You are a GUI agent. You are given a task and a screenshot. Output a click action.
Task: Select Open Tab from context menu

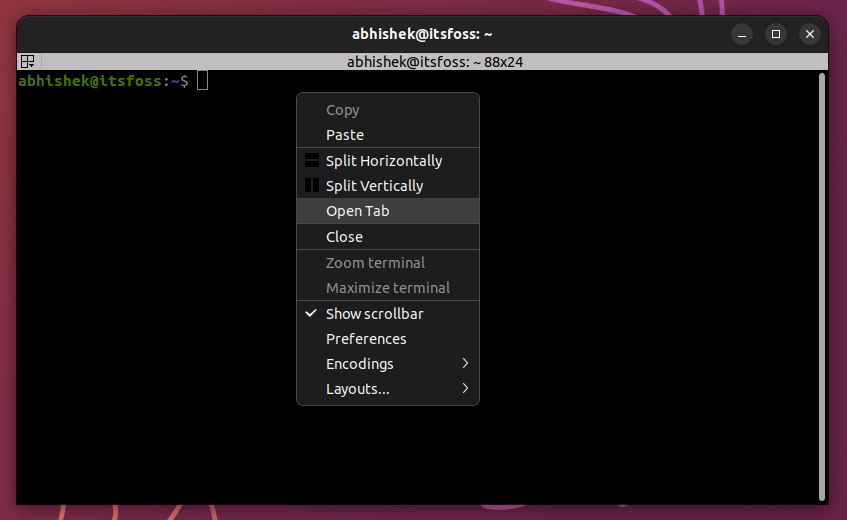(358, 211)
